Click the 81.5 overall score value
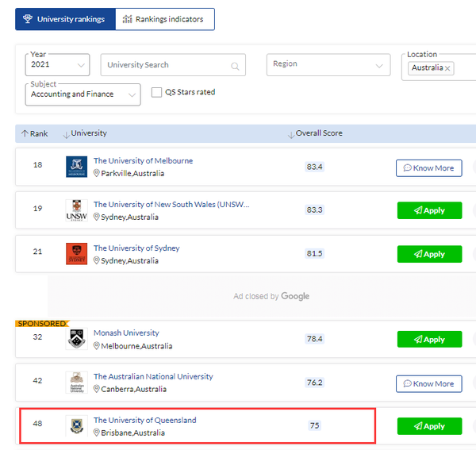 pos(314,253)
